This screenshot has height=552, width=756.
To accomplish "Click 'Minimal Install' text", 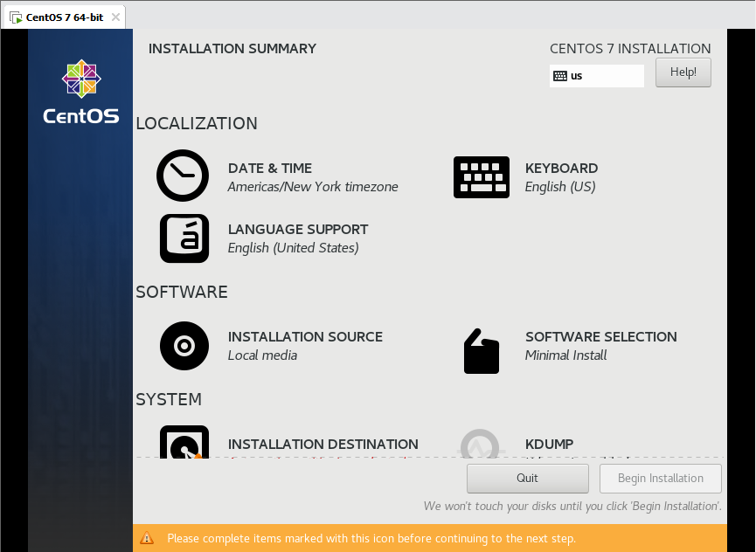I will (x=566, y=355).
